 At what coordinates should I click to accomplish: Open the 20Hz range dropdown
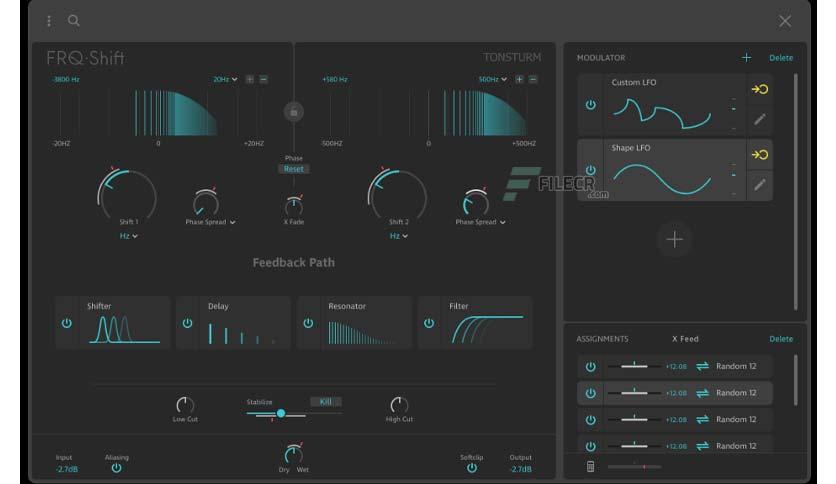coord(226,79)
